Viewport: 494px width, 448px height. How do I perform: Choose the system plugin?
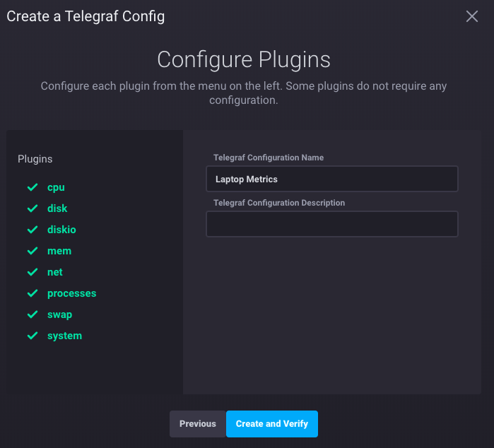click(x=64, y=336)
